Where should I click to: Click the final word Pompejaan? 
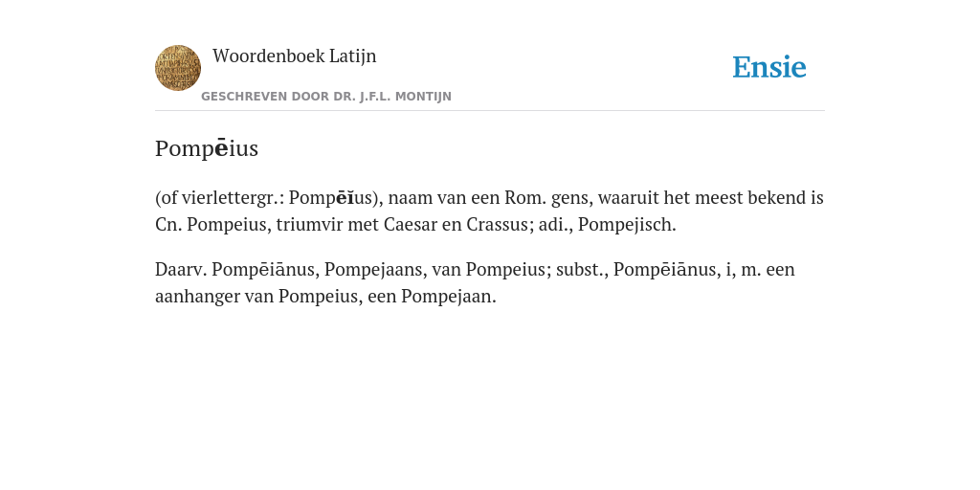(x=446, y=297)
